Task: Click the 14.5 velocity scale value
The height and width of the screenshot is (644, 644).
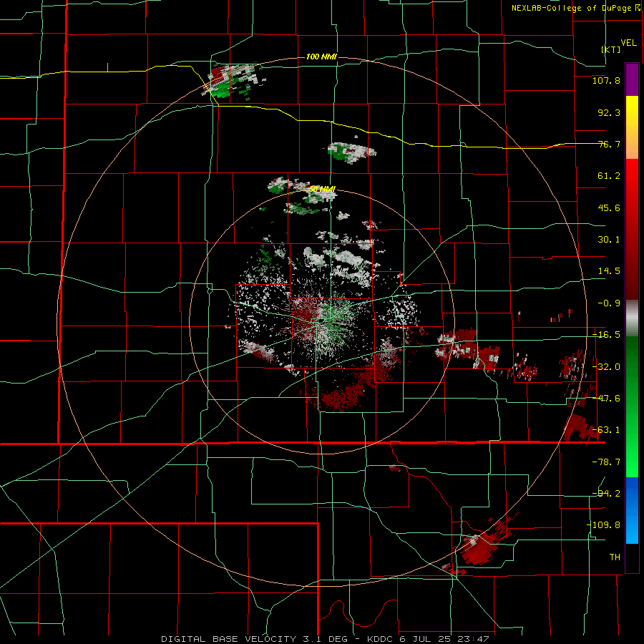Action: coord(609,271)
